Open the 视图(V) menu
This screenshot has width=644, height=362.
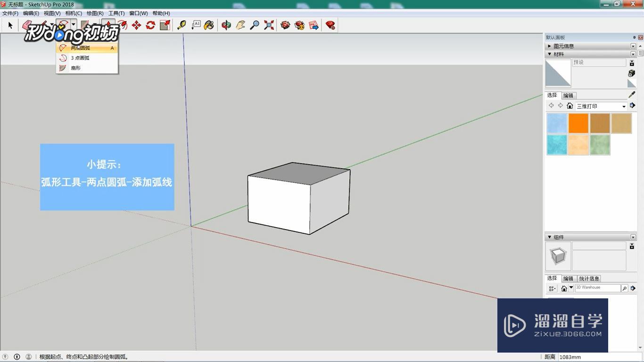52,13
